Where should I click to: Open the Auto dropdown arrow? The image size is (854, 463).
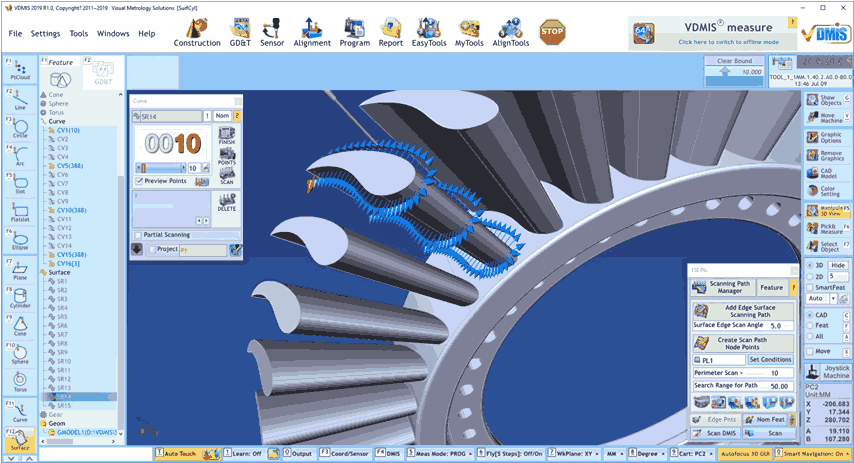click(833, 298)
